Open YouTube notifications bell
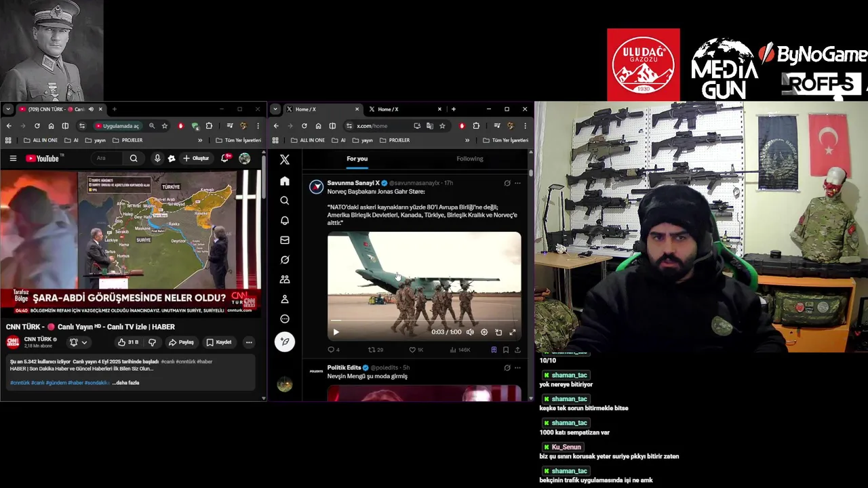 [224, 159]
